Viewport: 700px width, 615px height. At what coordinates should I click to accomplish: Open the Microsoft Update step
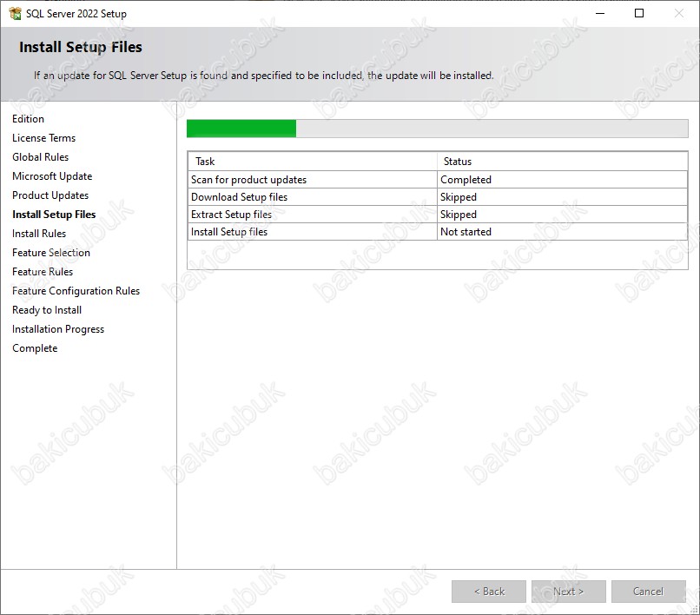pos(52,176)
